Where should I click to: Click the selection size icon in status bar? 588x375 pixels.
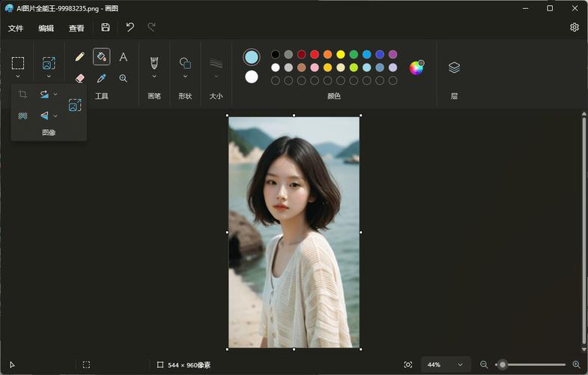pos(86,364)
